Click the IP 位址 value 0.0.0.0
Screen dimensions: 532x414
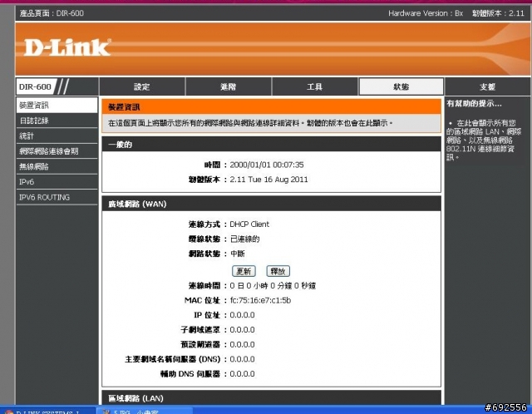click(x=242, y=315)
